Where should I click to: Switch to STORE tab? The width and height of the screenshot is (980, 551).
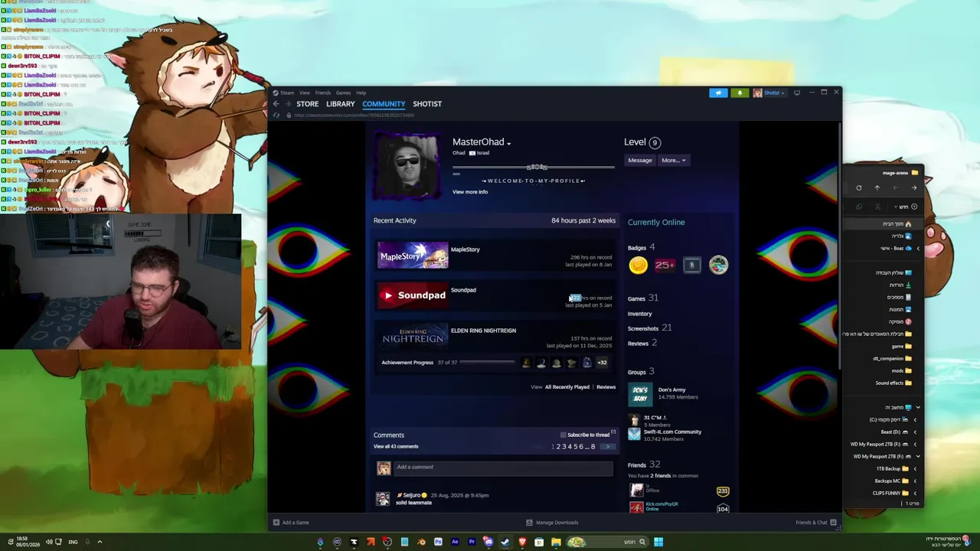pyautogui.click(x=308, y=104)
